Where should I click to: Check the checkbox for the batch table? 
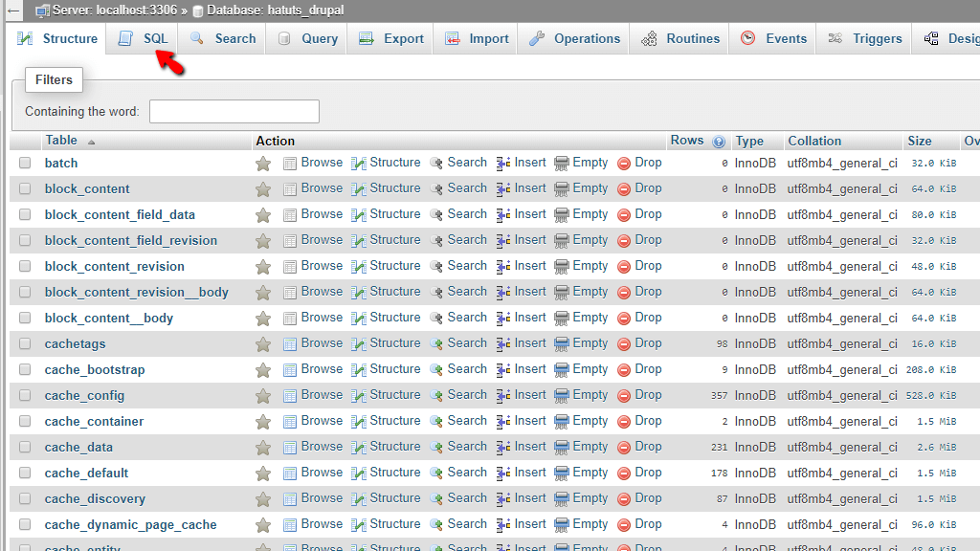click(24, 163)
